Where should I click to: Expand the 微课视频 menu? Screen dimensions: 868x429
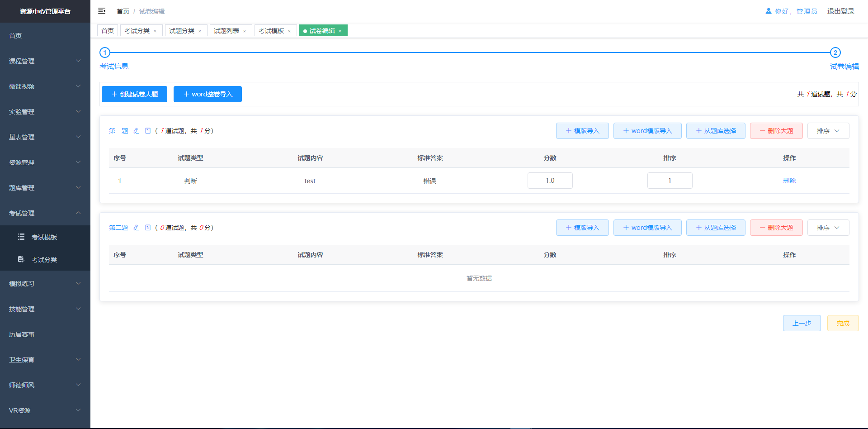45,86
